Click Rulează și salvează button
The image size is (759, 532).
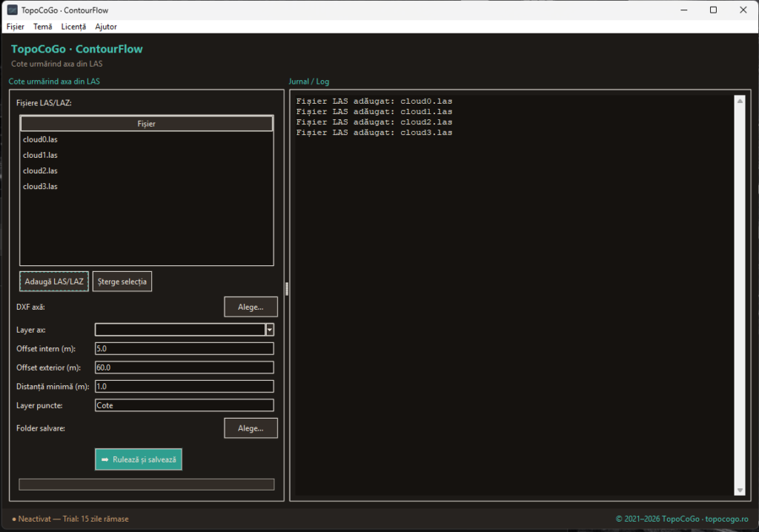click(139, 459)
